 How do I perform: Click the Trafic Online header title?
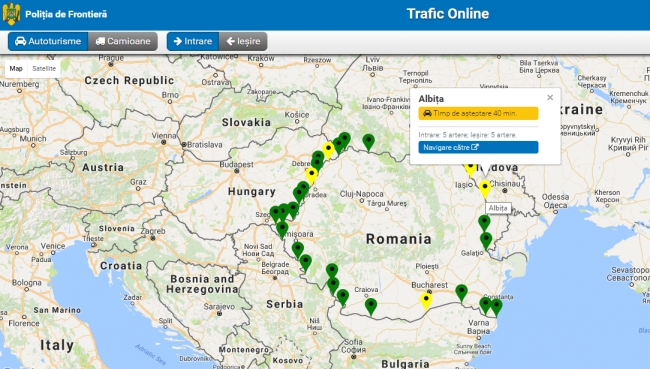448,14
